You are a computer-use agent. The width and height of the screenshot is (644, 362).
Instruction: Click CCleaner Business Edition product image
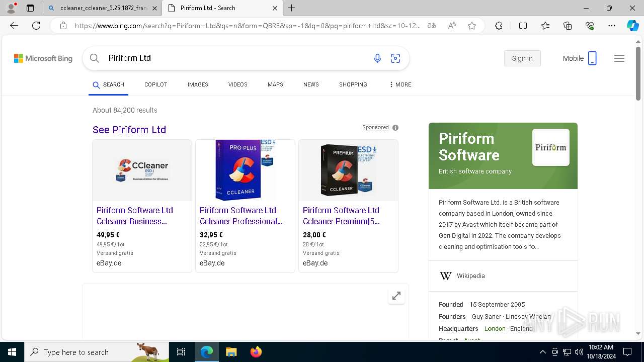[x=142, y=170]
